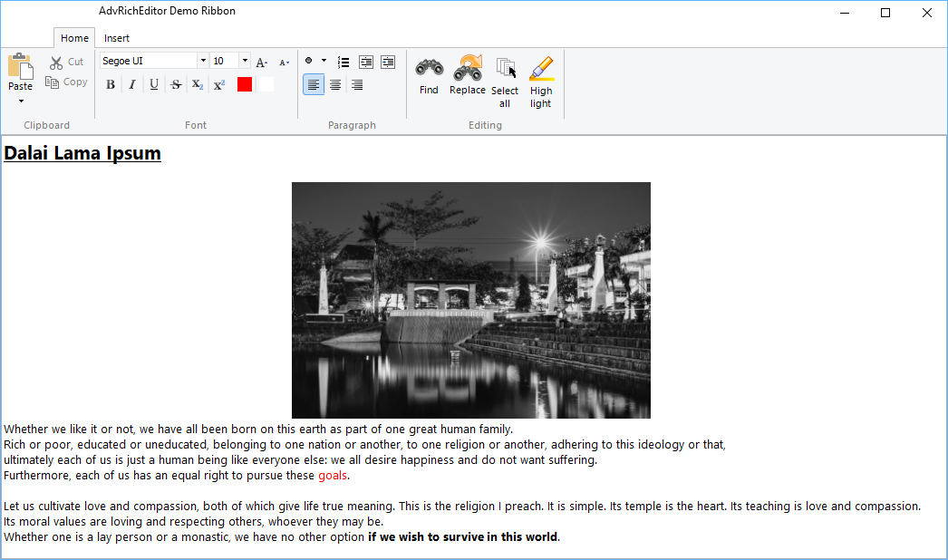Activate the Highlight marker tool

[541, 69]
